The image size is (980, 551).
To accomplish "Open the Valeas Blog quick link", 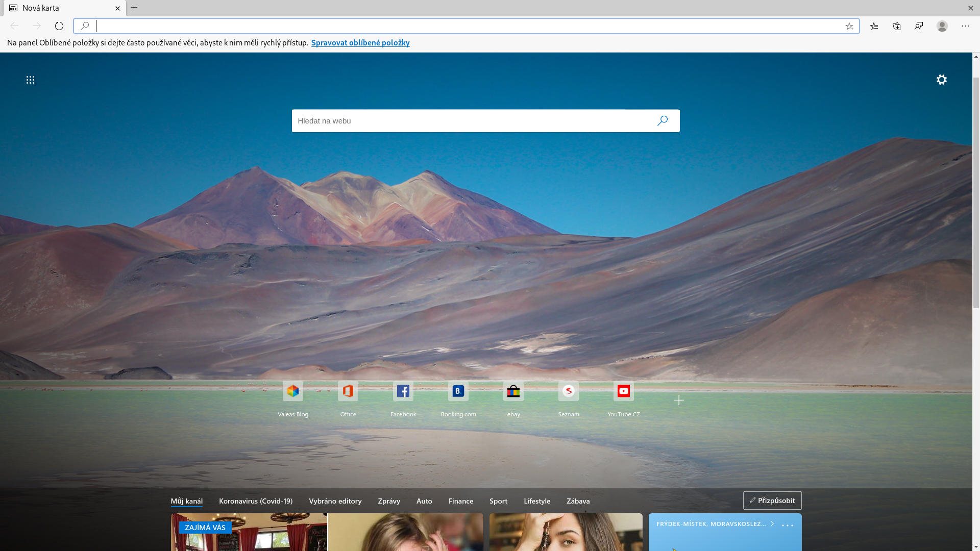I will click(293, 399).
